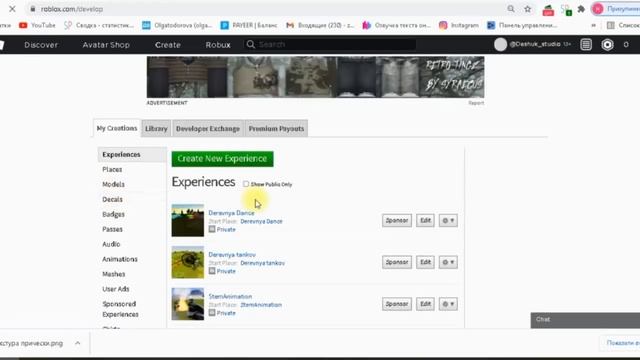The height and width of the screenshot is (360, 640).
Task: Select Meshes in the sidebar
Action: [113, 274]
